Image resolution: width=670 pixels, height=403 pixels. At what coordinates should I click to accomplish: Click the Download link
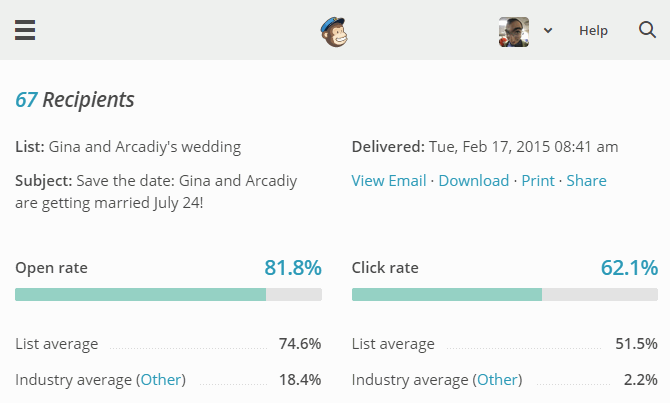473,181
